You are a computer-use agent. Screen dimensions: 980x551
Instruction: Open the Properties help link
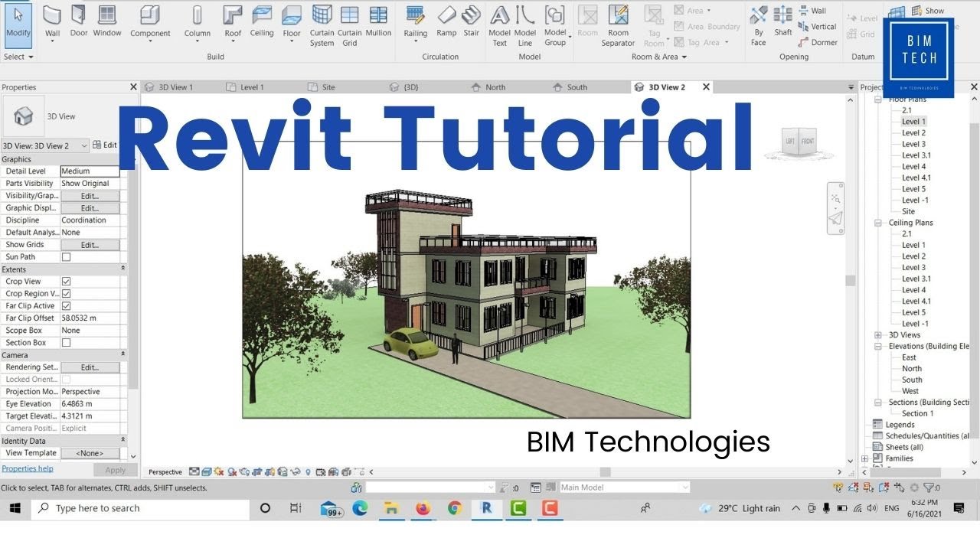(x=28, y=468)
